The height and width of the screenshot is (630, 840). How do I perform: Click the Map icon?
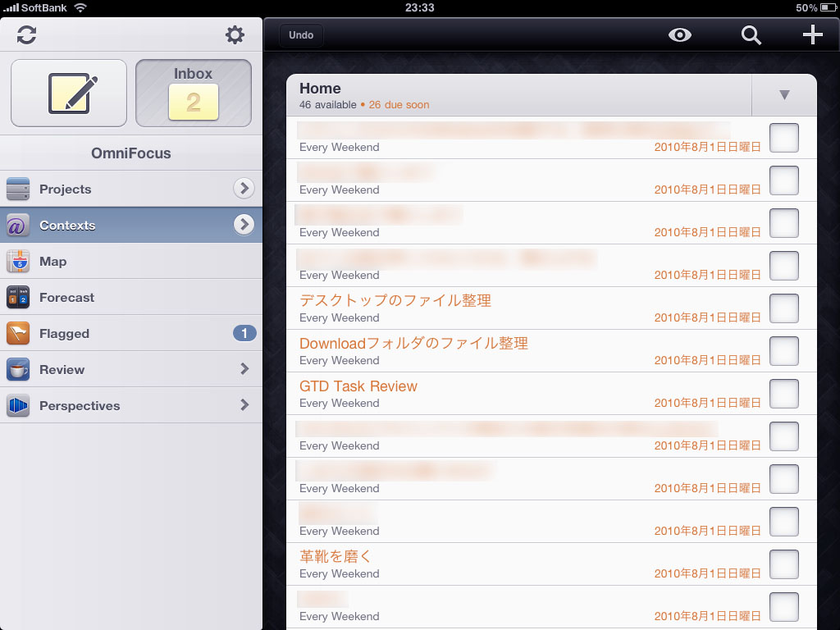18,262
